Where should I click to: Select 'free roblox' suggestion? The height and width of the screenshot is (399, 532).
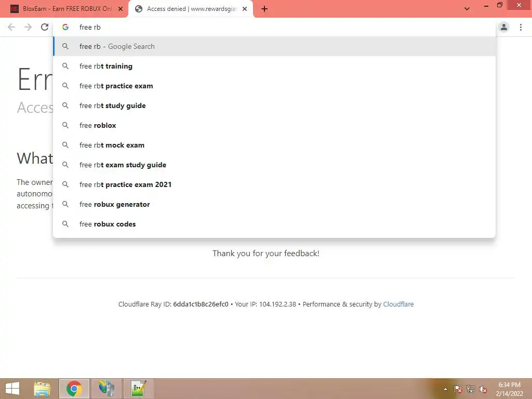(x=274, y=125)
